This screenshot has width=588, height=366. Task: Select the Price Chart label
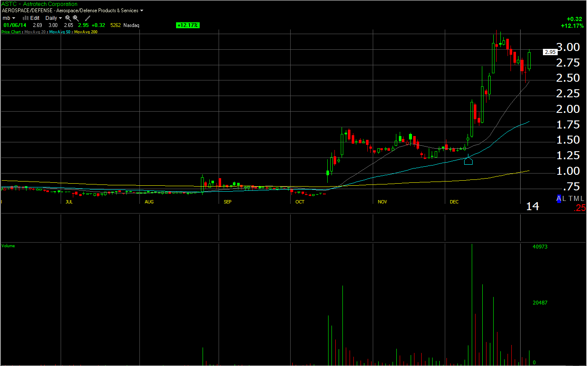tap(11, 32)
